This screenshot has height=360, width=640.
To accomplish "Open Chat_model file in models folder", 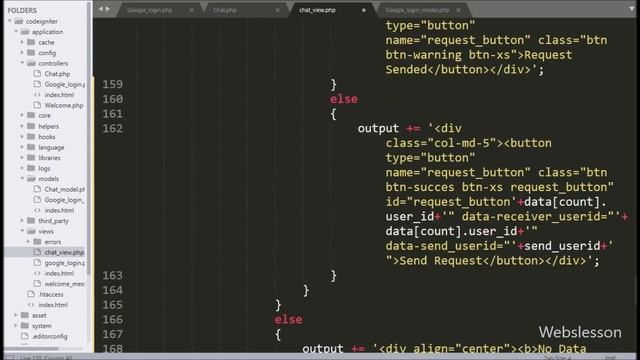I will click(64, 189).
